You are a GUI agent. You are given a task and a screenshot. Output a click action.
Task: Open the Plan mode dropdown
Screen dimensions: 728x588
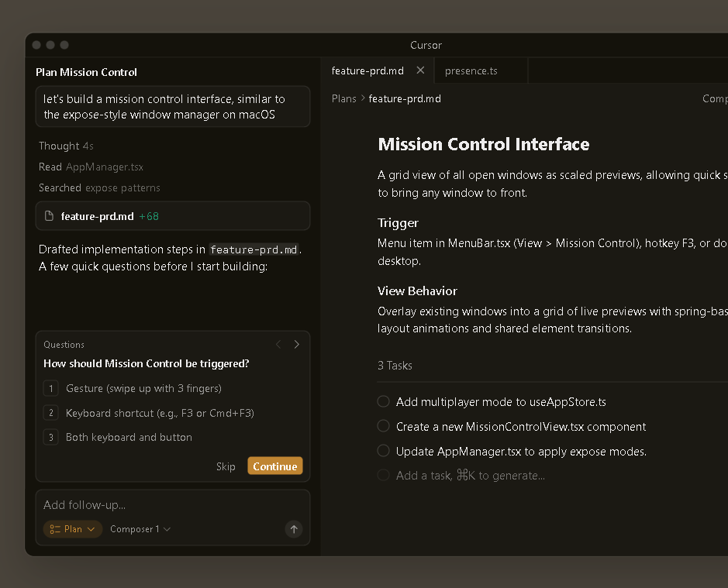pos(73,529)
